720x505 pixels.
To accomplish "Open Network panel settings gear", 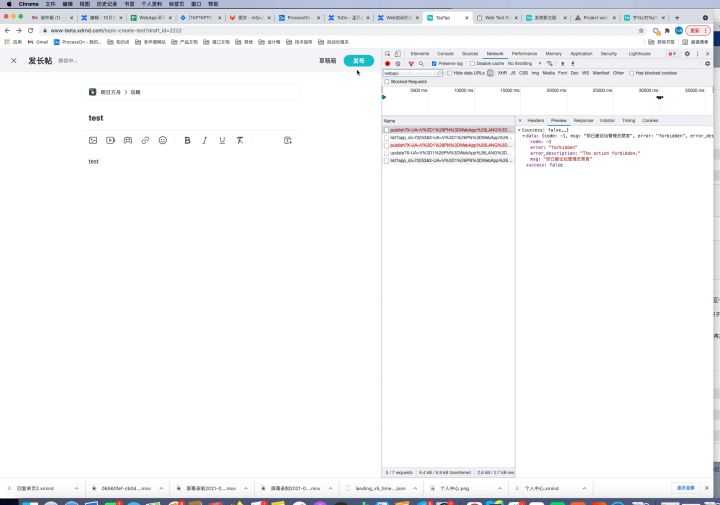I will point(708,63).
